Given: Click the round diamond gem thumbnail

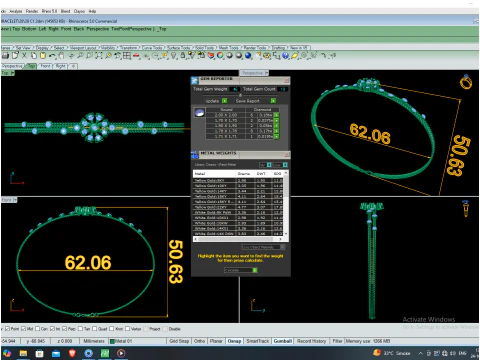Looking at the screenshot, I should tap(199, 113).
